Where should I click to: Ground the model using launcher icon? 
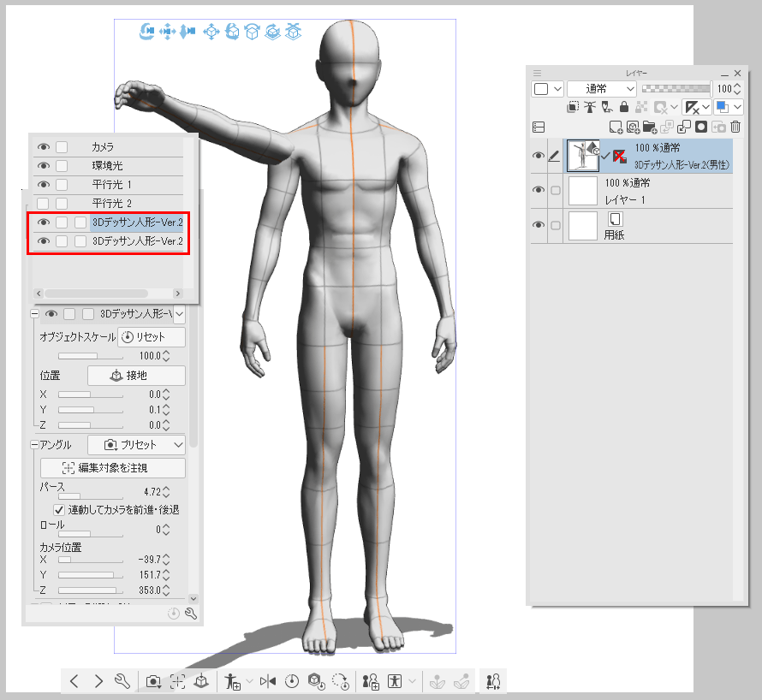click(201, 681)
